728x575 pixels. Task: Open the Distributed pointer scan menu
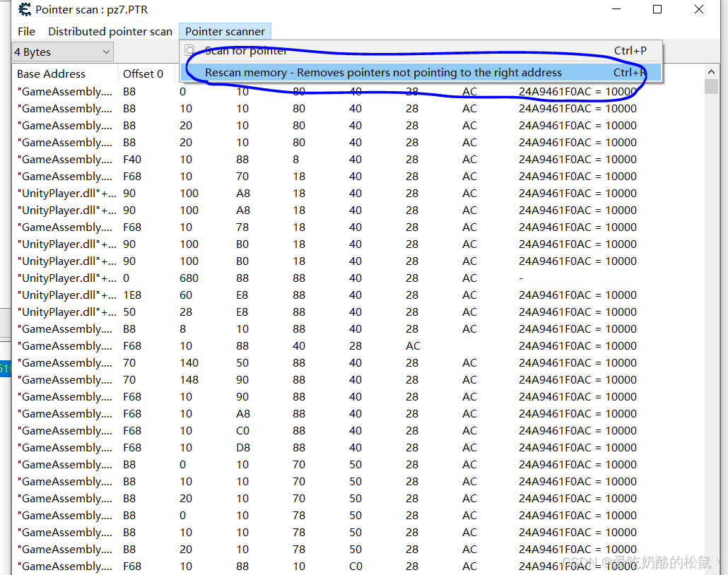(x=110, y=32)
